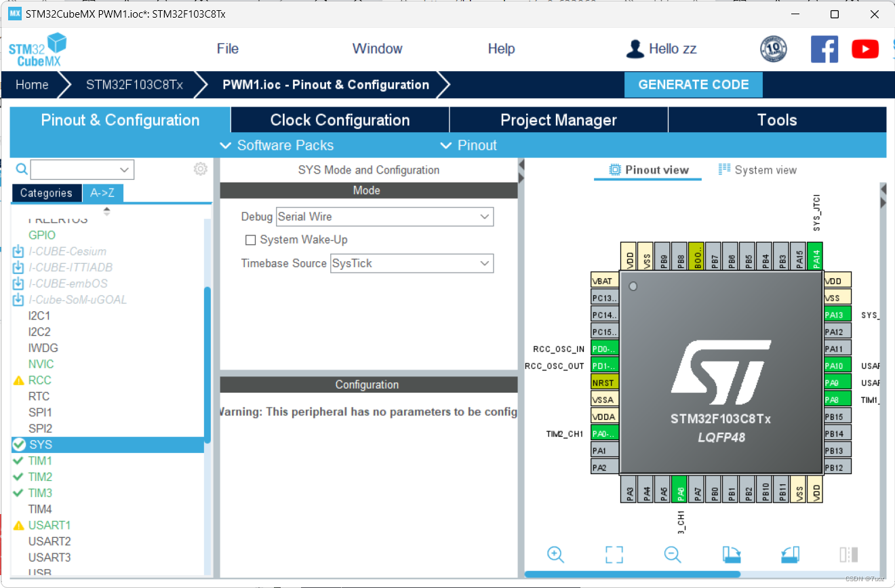Zoom in on the pinout view

[x=556, y=554]
